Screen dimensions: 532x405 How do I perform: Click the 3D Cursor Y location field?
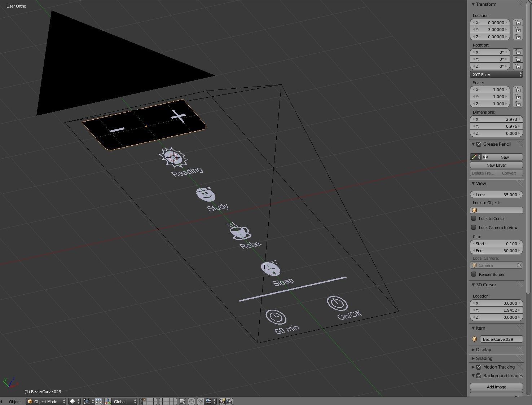[x=496, y=310]
